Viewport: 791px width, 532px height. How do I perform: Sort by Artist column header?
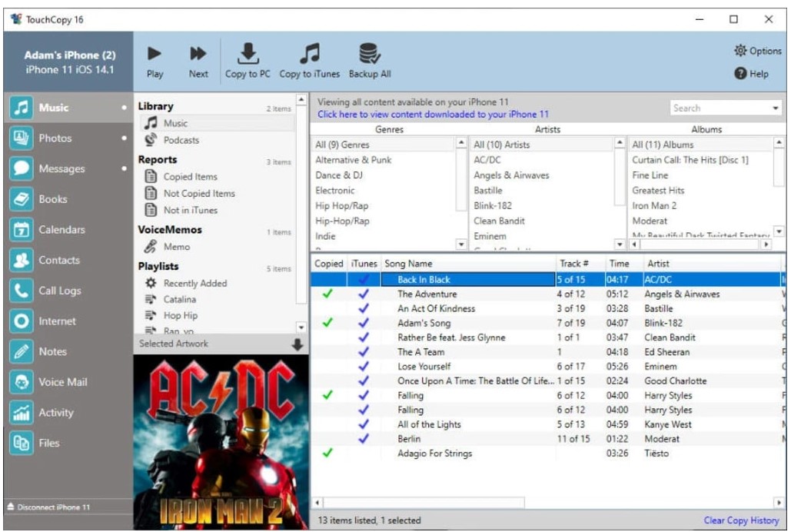click(713, 264)
